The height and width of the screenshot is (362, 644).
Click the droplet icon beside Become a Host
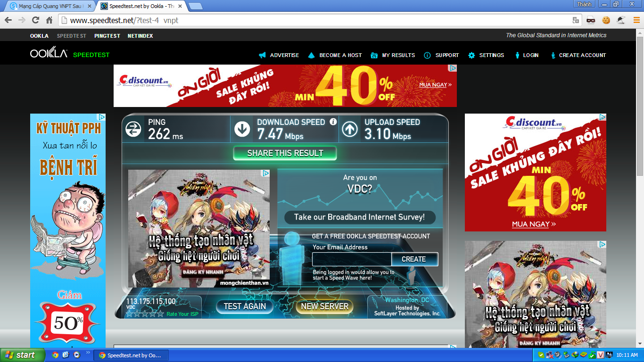311,55
